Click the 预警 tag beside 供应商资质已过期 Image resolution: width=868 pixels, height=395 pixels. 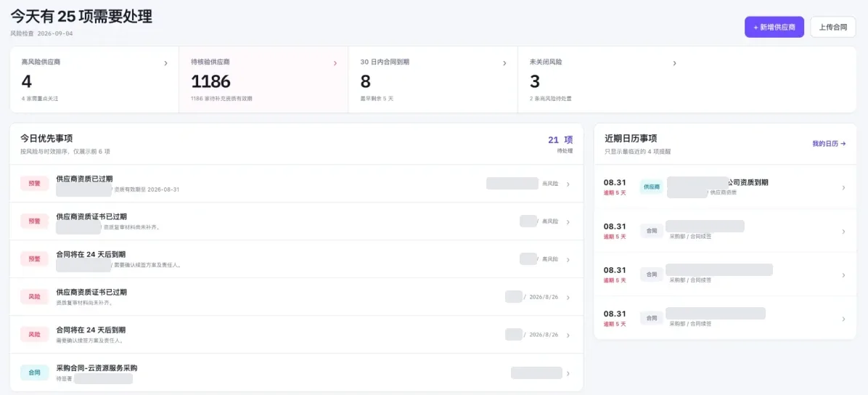[34, 184]
